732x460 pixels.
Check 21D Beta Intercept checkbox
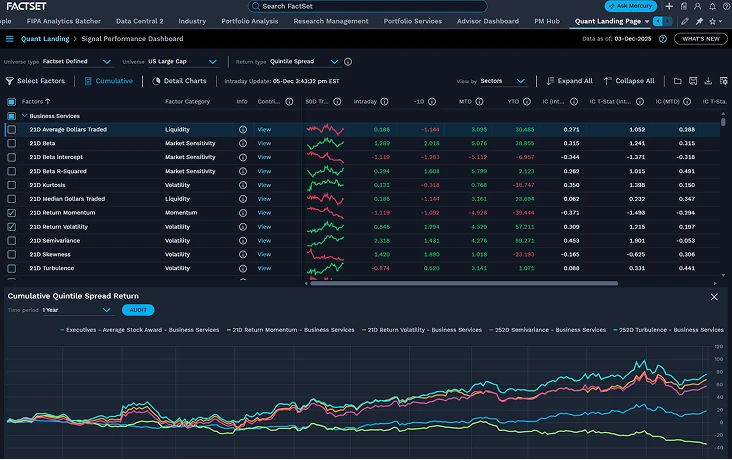[12, 157]
